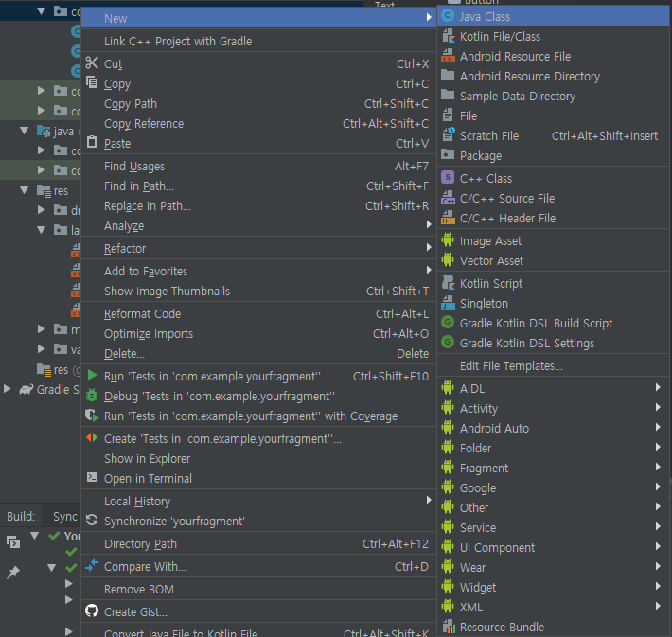Expand the Analyze submenu
Viewport: 672px width, 637px height.
[x=258, y=225]
